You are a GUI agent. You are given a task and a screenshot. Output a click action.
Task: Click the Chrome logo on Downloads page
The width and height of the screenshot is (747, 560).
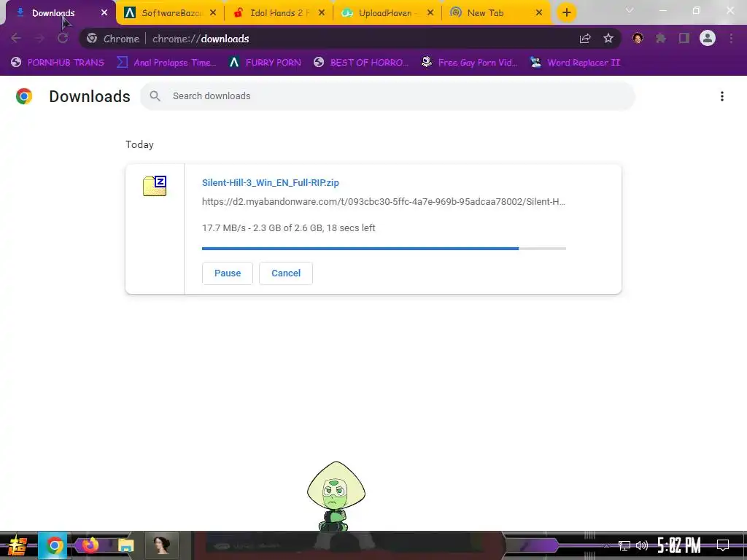click(x=24, y=96)
